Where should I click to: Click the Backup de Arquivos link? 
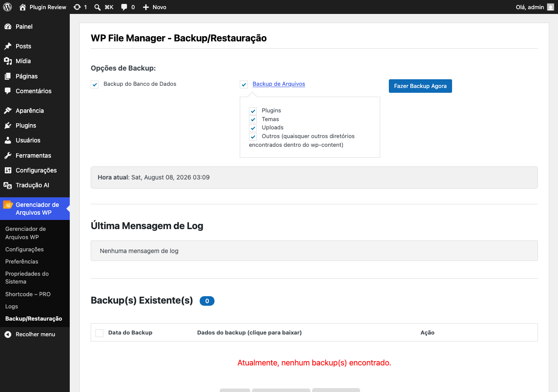(279, 84)
